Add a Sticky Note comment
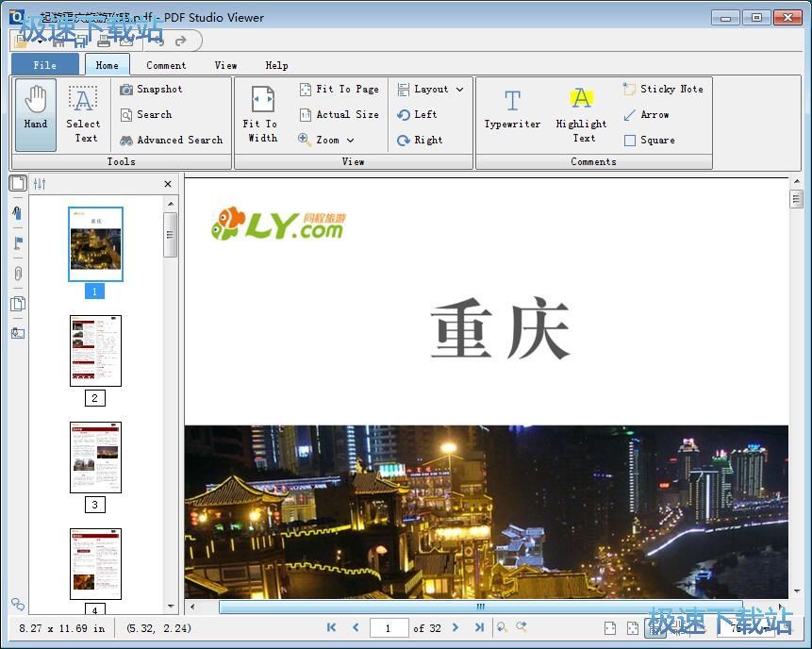The height and width of the screenshot is (649, 812). (x=662, y=89)
